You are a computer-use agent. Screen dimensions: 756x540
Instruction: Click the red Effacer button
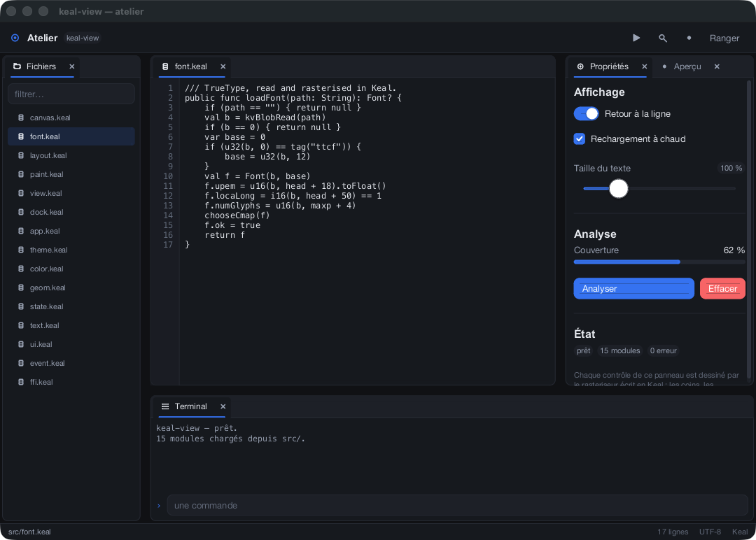tap(722, 289)
